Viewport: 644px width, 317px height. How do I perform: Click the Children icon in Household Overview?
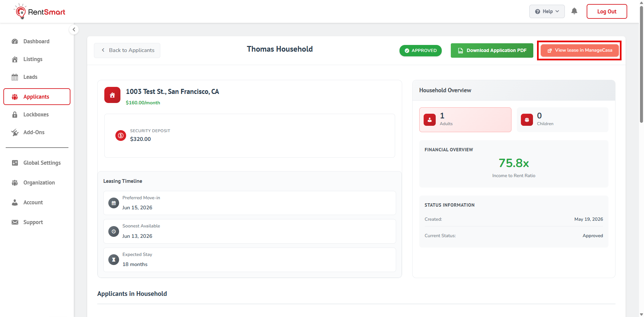527,120
